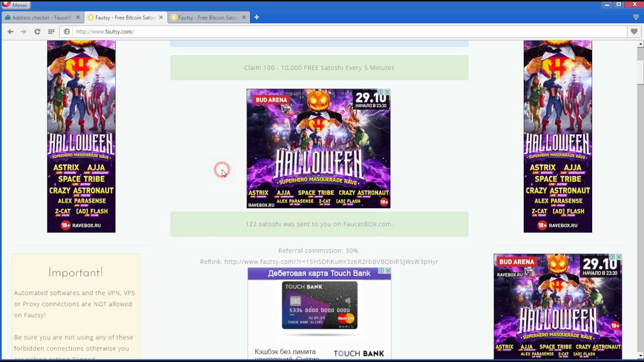Image resolution: width=644 pixels, height=362 pixels.
Task: Open a new tab with plus button
Action: coord(256,17)
